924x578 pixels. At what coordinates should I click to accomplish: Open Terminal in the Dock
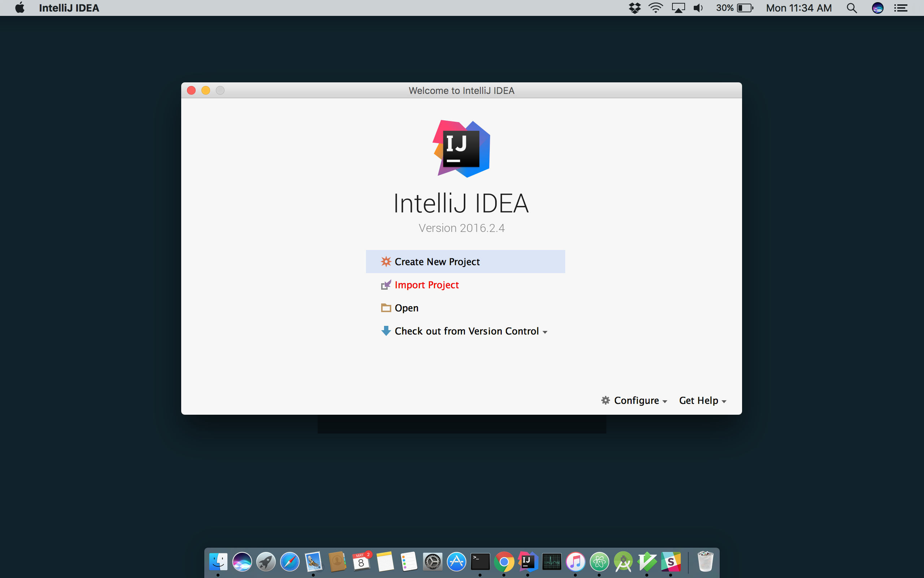tap(480, 561)
